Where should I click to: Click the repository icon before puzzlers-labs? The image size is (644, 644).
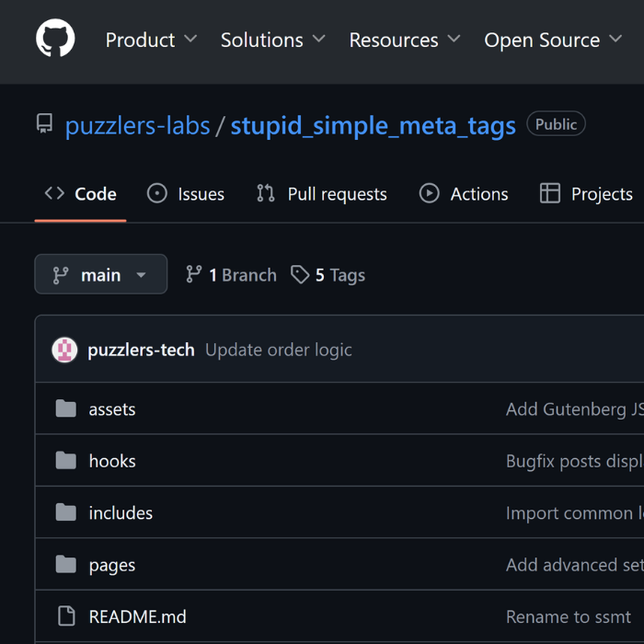tap(44, 125)
